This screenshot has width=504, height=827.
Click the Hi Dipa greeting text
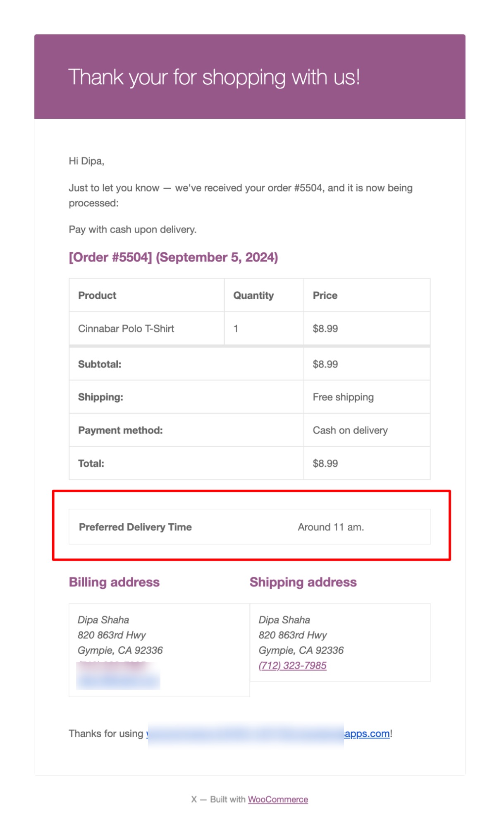pyautogui.click(x=86, y=161)
